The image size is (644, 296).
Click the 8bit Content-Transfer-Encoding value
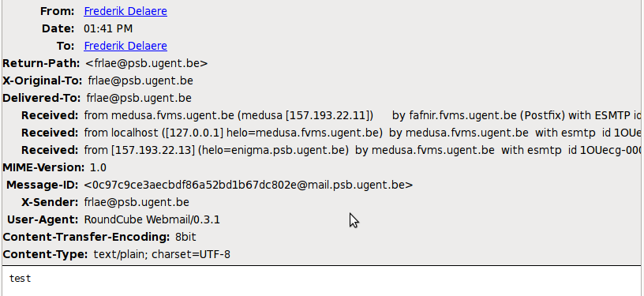(185, 237)
